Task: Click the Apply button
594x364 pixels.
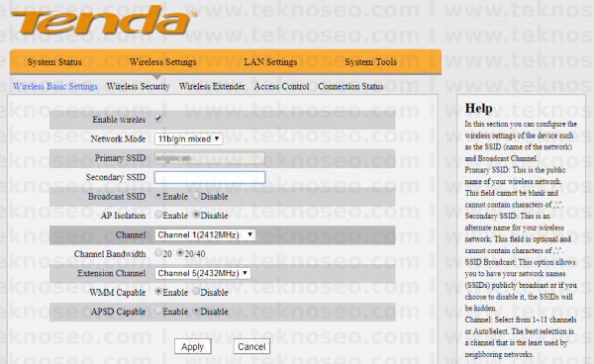Action: [192, 346]
